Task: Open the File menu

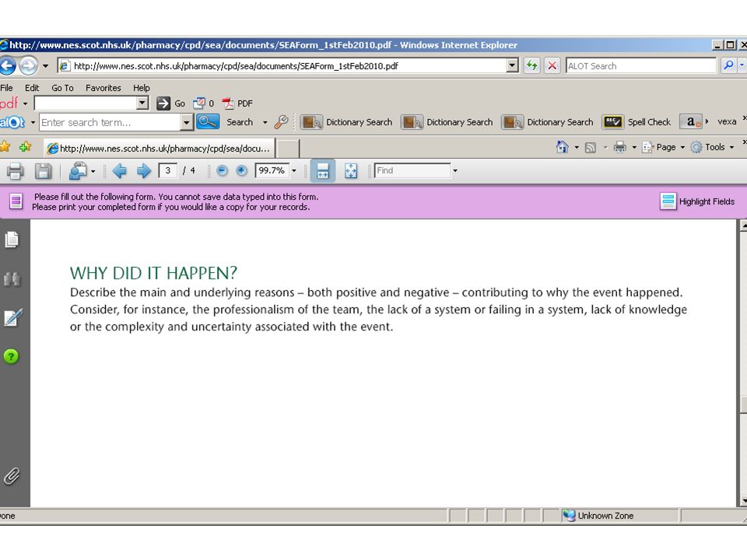Action: point(7,88)
